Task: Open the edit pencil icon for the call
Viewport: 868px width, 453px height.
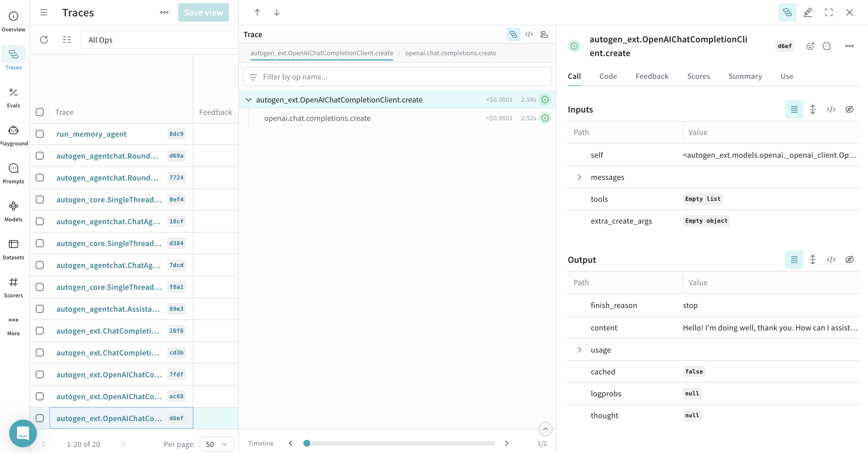Action: (x=808, y=12)
